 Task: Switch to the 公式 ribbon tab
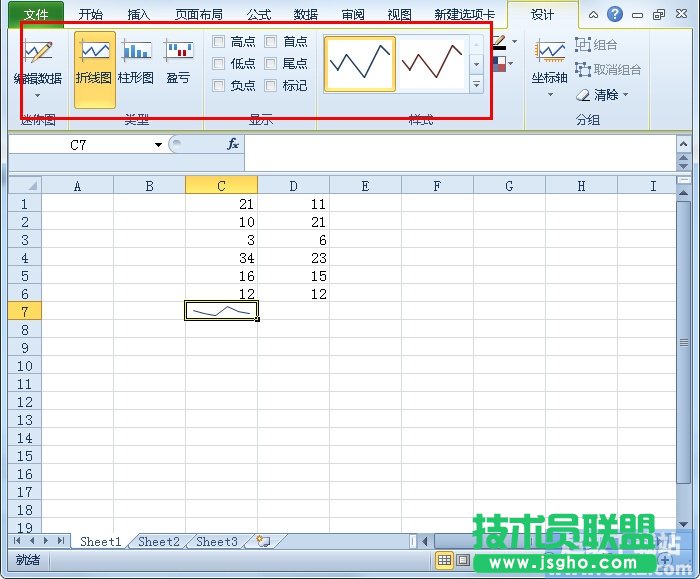pyautogui.click(x=258, y=15)
